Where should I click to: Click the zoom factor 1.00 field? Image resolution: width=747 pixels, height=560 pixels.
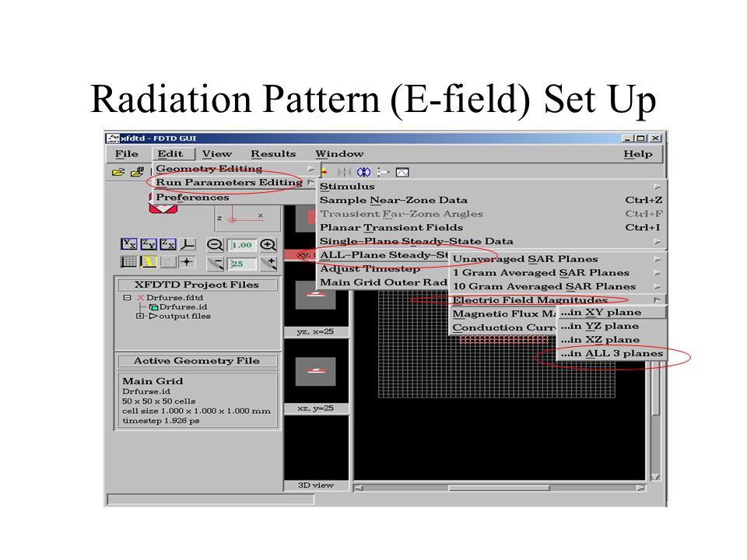click(241, 245)
